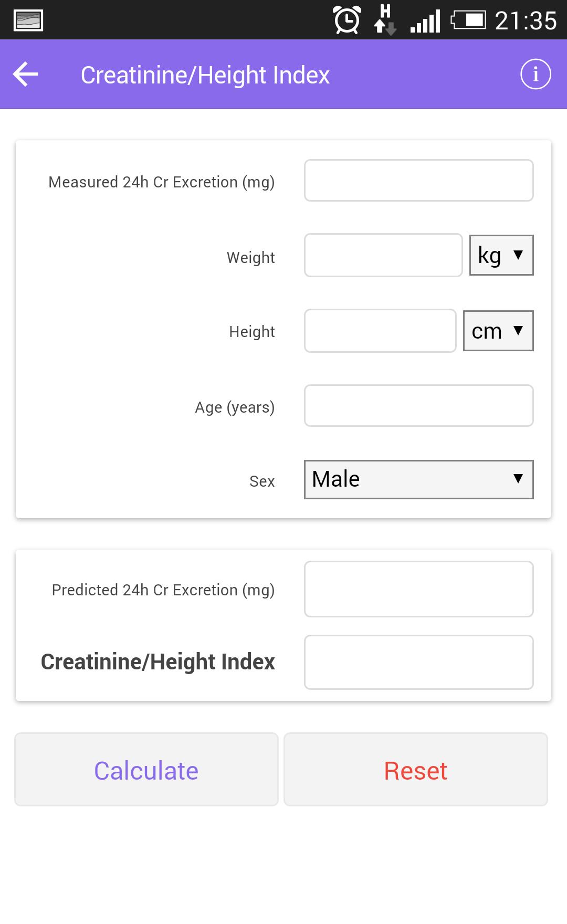Tap the Weight input field
This screenshot has width=567, height=924.
383,255
